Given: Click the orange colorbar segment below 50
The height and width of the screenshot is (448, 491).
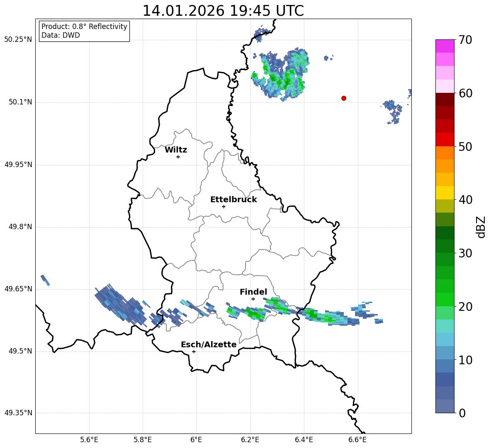Looking at the screenshot, I should point(445,153).
